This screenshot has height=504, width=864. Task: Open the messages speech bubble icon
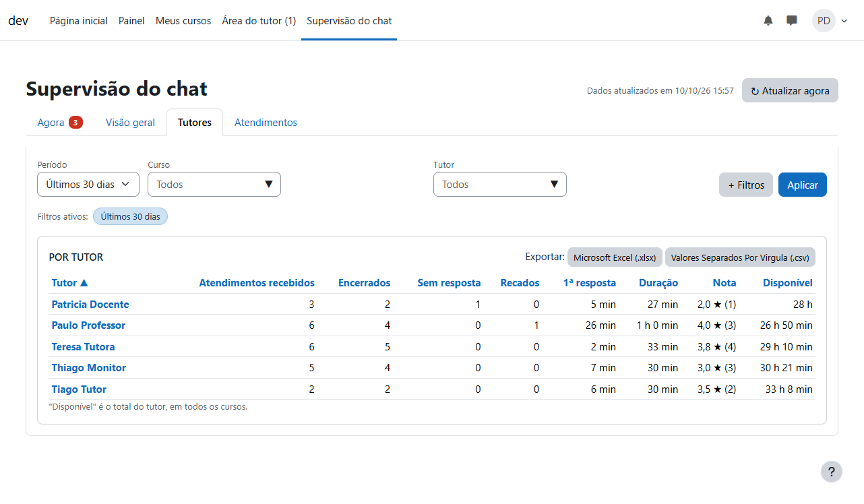coord(792,21)
